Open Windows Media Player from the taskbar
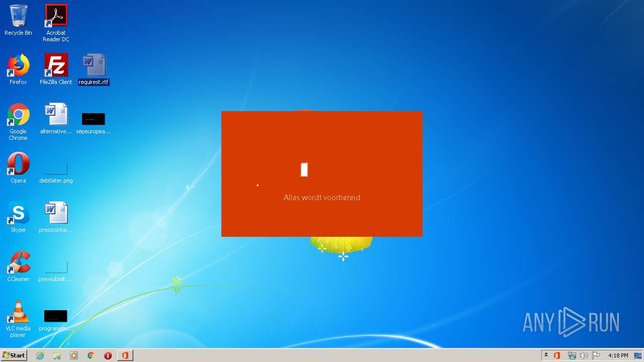This screenshot has width=644, height=362. [x=74, y=355]
